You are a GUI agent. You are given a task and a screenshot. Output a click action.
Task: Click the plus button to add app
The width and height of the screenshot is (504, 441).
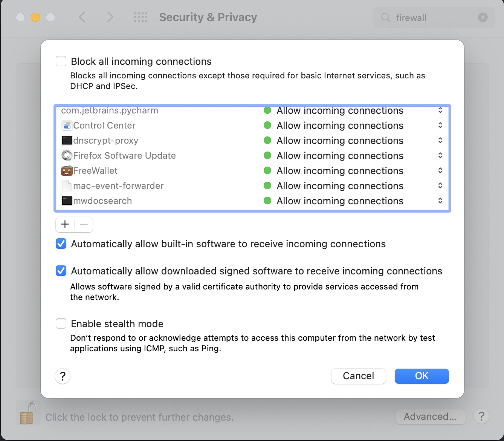(x=65, y=225)
